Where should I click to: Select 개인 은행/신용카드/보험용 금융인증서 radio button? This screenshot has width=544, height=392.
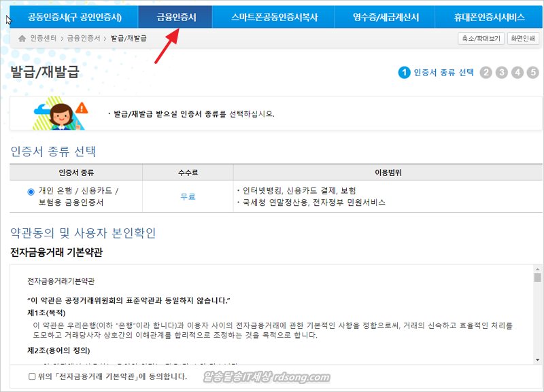tap(31, 192)
